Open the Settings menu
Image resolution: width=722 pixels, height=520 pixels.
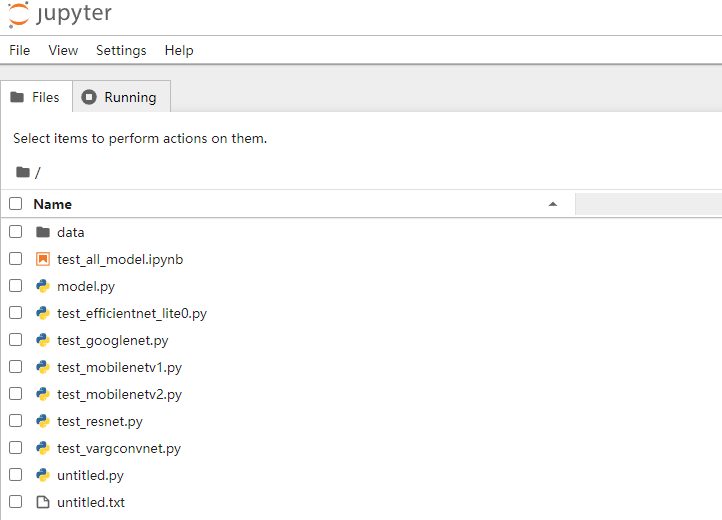[x=121, y=50]
